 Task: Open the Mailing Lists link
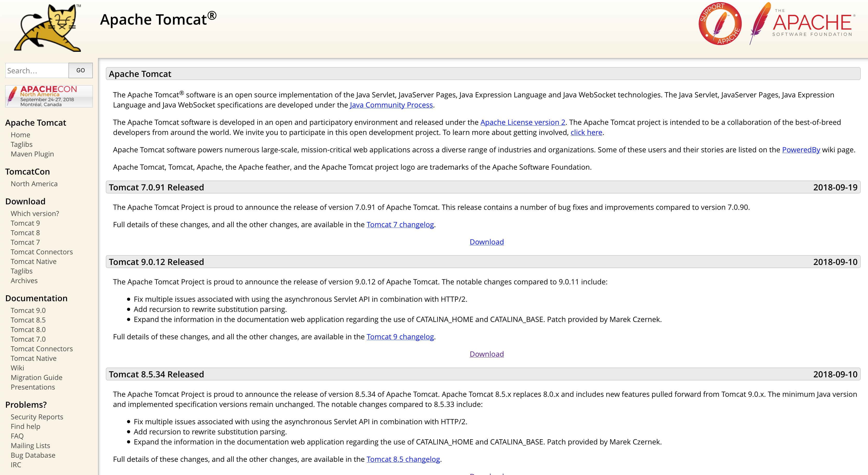tap(30, 446)
